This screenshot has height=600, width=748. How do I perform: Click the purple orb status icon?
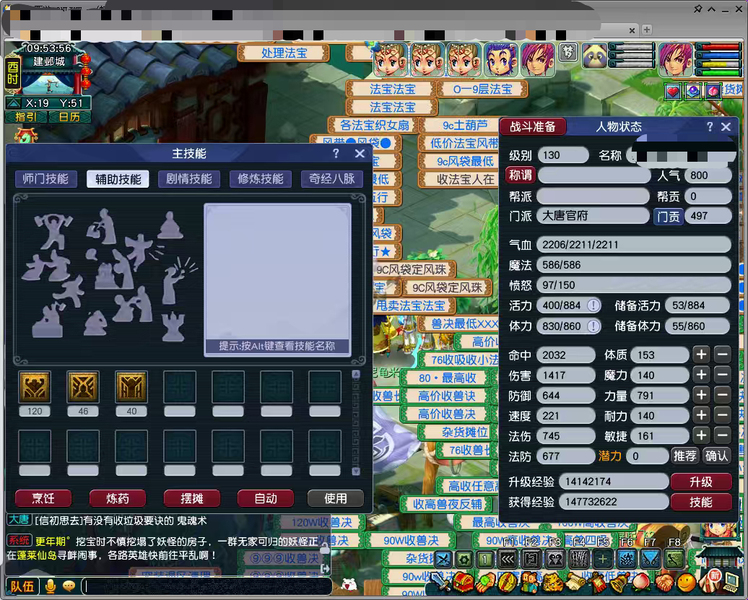(x=693, y=91)
